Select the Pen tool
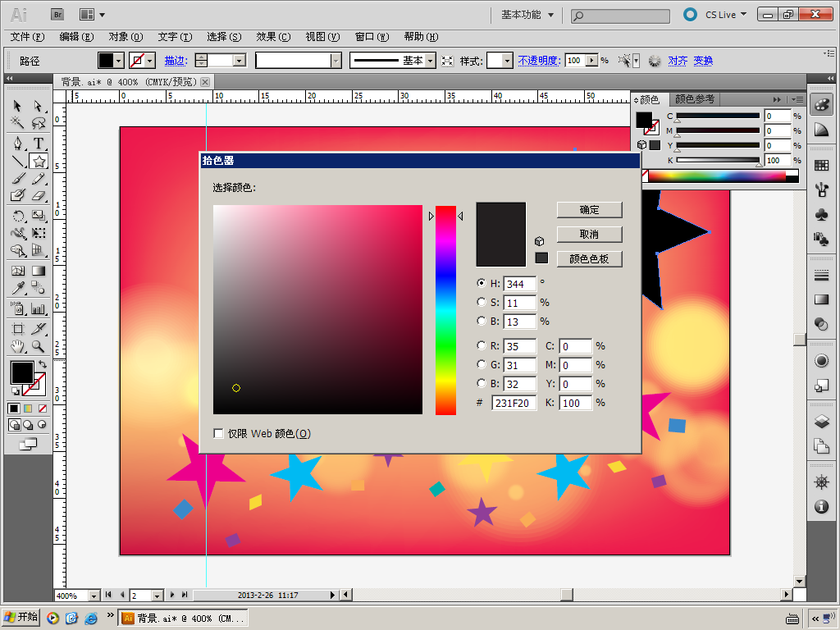 click(x=17, y=144)
